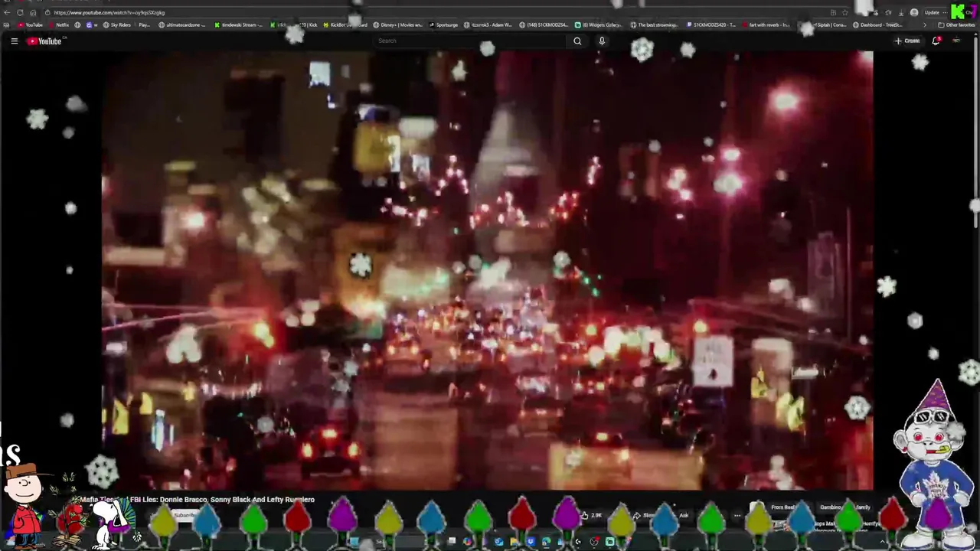Click the browser home icon
980x551 pixels.
click(x=32, y=12)
